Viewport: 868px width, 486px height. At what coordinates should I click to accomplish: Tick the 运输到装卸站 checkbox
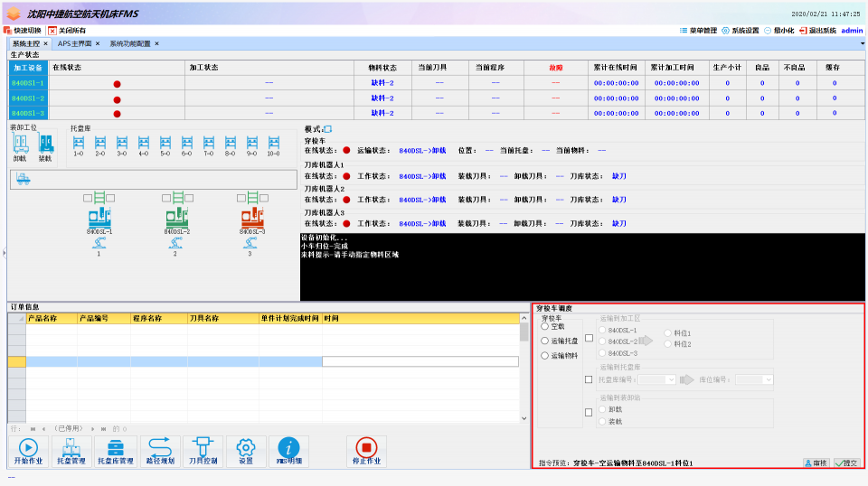(x=590, y=412)
